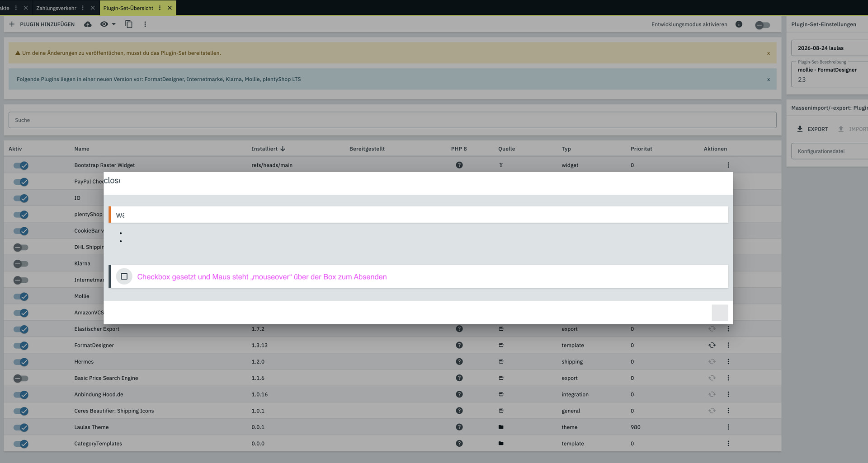Open the three-dot menu for Bootstrap Raster Widget

[728, 165]
